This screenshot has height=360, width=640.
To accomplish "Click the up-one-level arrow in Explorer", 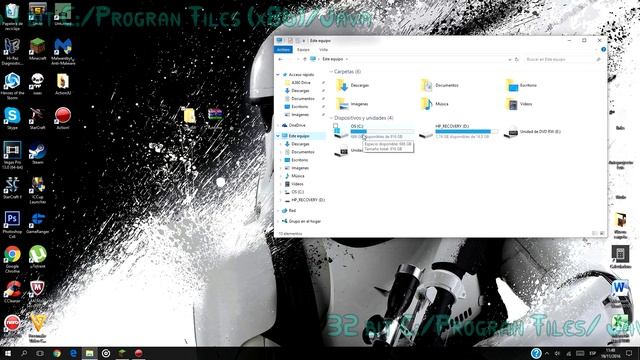I will point(304,59).
